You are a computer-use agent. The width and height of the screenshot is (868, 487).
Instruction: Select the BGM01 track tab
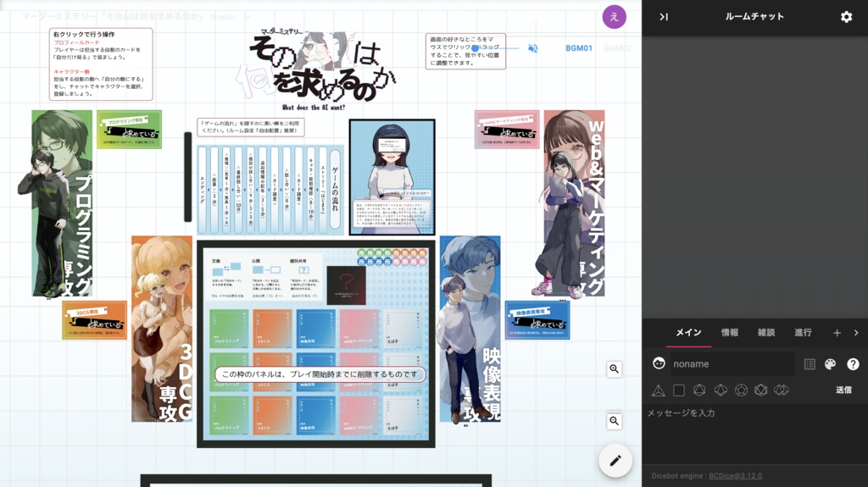coord(578,48)
